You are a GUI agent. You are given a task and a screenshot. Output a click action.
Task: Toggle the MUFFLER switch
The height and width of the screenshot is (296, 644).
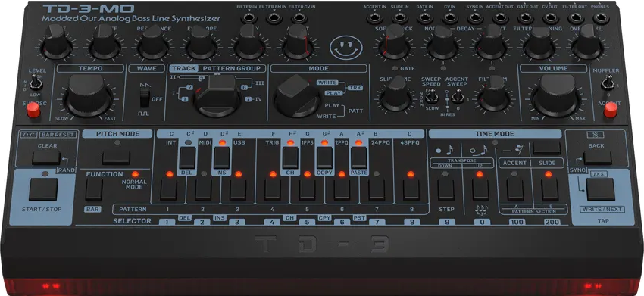pyautogui.click(x=605, y=83)
